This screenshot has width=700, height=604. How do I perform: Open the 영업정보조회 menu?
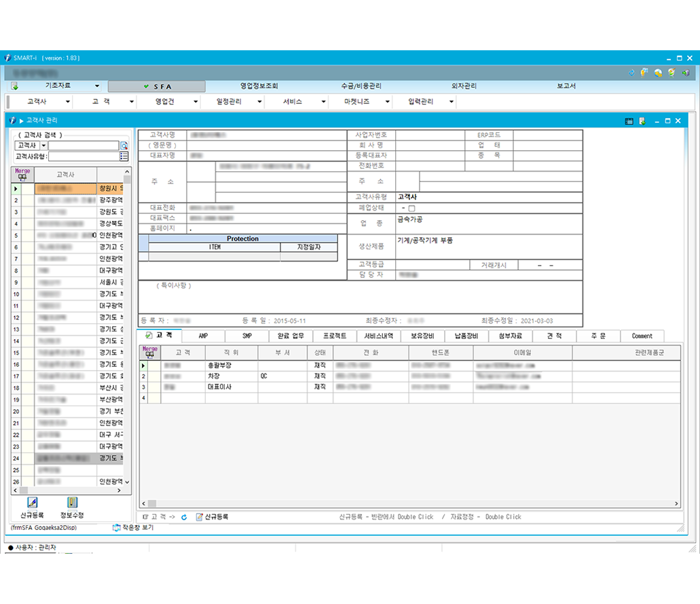point(259,86)
